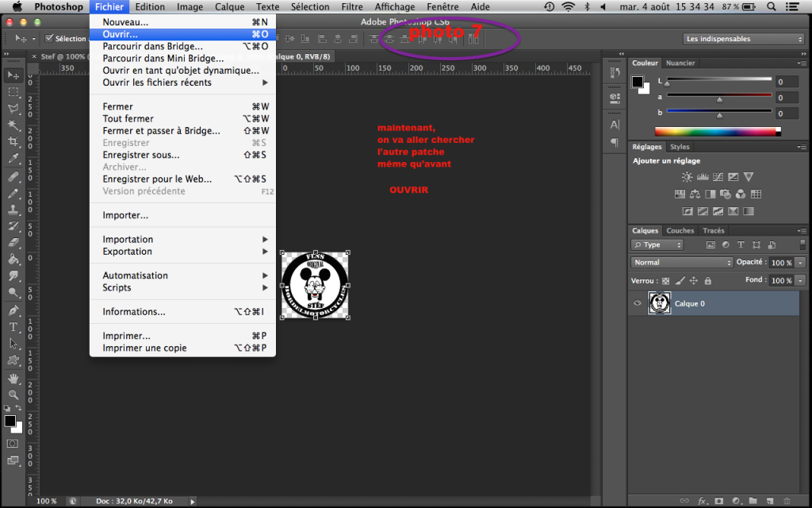Select the Hand tool

pos(13,379)
